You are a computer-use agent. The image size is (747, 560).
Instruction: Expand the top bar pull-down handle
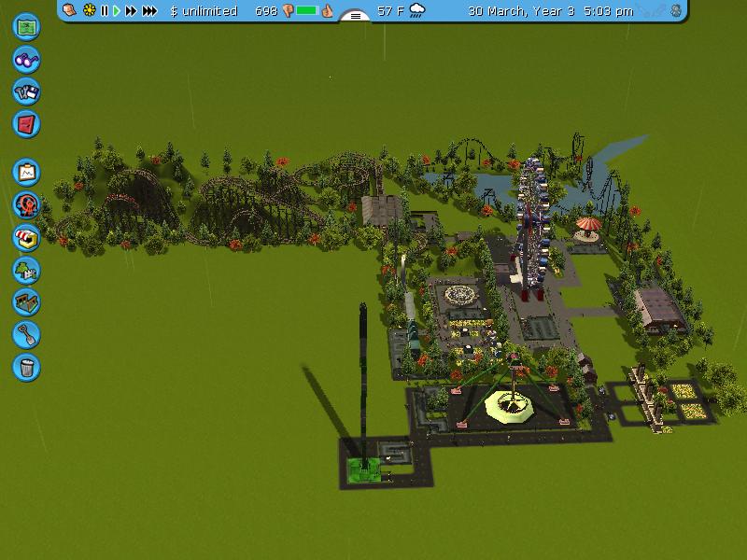(x=356, y=16)
